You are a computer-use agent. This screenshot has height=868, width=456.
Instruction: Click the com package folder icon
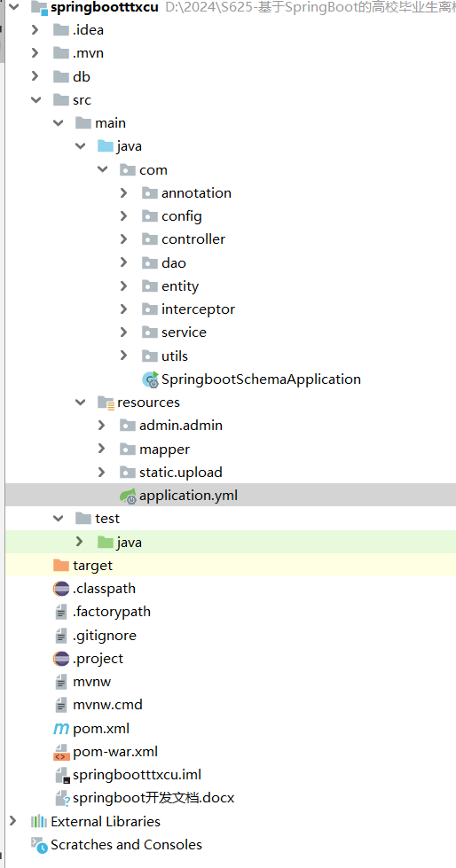click(128, 170)
